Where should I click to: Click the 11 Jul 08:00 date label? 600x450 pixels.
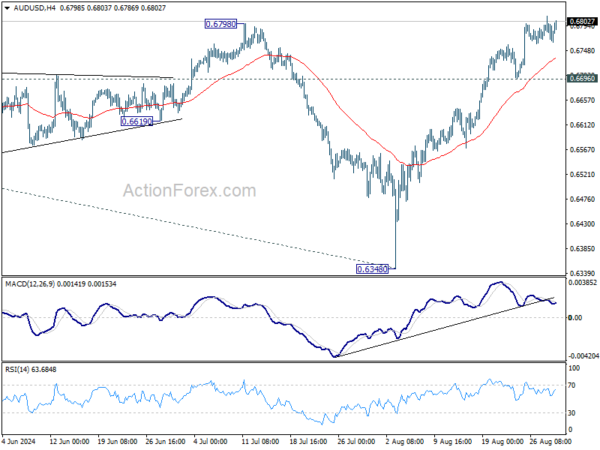(260, 441)
